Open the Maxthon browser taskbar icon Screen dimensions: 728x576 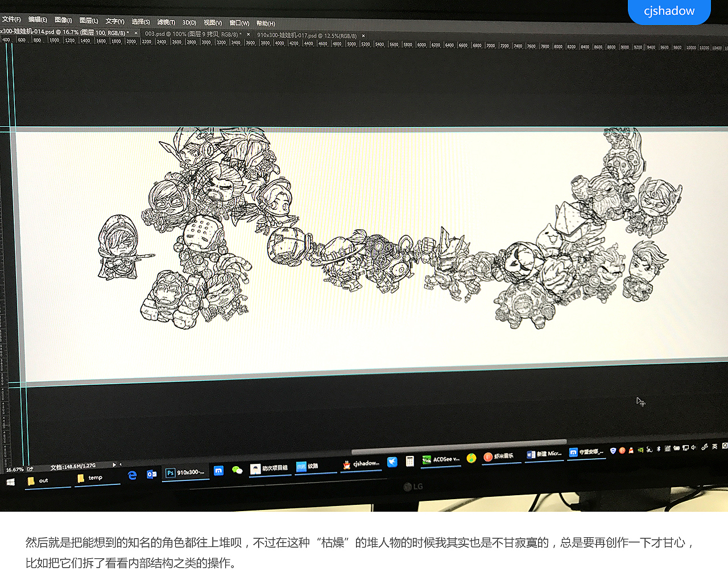pyautogui.click(x=218, y=471)
